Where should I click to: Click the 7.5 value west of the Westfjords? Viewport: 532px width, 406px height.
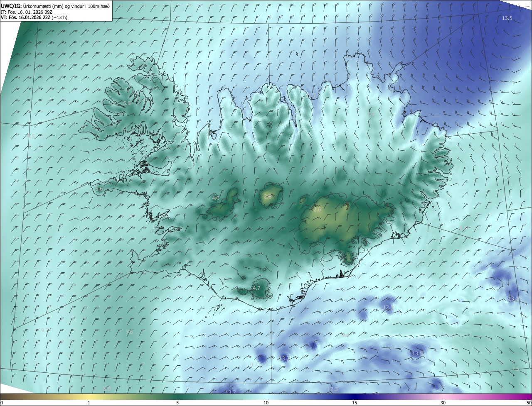coord(31,136)
